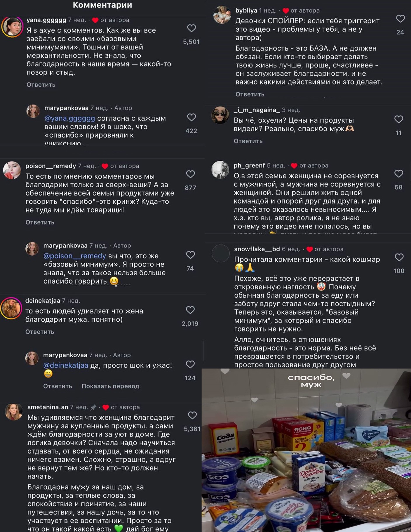411x532 pixels.
Task: Click Ответить under deinekatjaa's comment
Action: (40, 332)
